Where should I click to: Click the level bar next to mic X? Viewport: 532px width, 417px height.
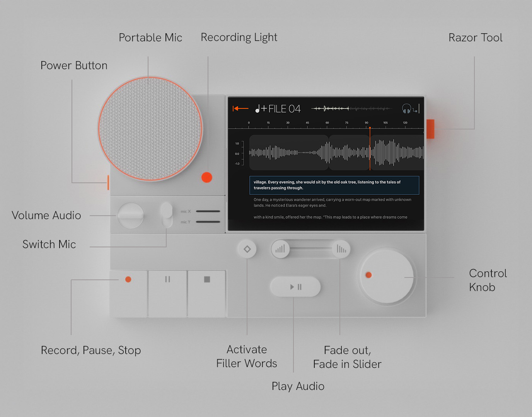point(208,211)
